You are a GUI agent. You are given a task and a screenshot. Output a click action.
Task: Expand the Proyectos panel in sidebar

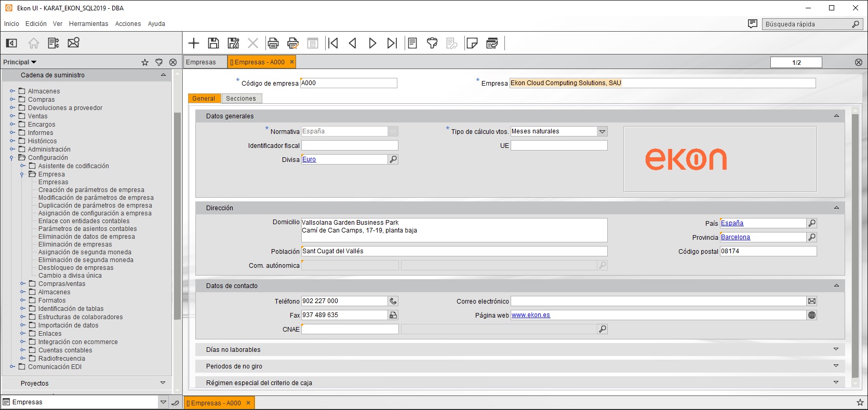(x=163, y=383)
